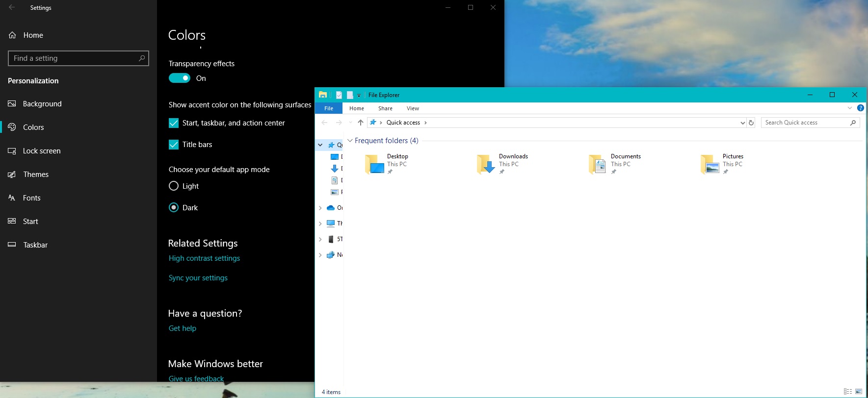This screenshot has width=868, height=398.
Task: Go back in File Explorer
Action: click(324, 123)
